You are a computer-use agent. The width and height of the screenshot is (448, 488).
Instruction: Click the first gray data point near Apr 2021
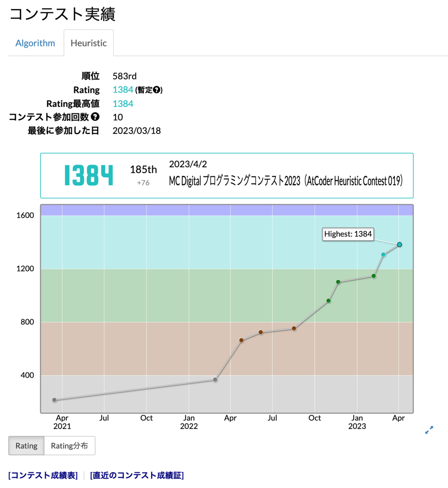pyautogui.click(x=55, y=400)
